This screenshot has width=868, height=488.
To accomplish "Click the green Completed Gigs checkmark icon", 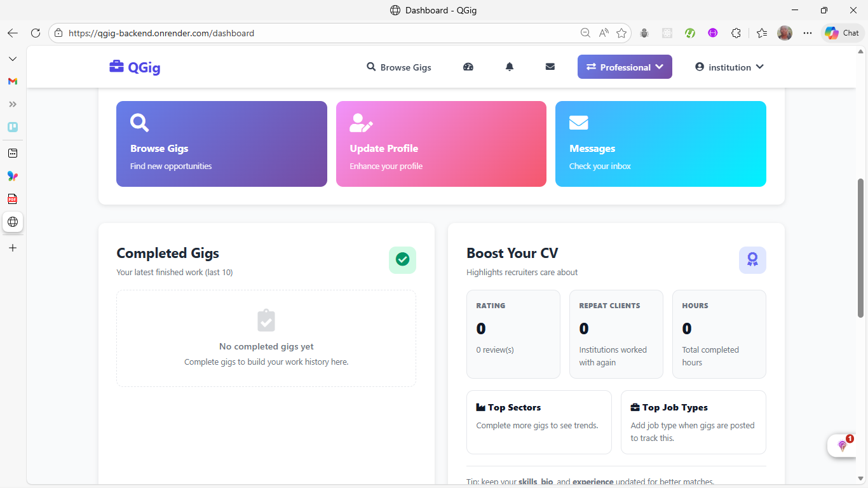I will click(402, 260).
